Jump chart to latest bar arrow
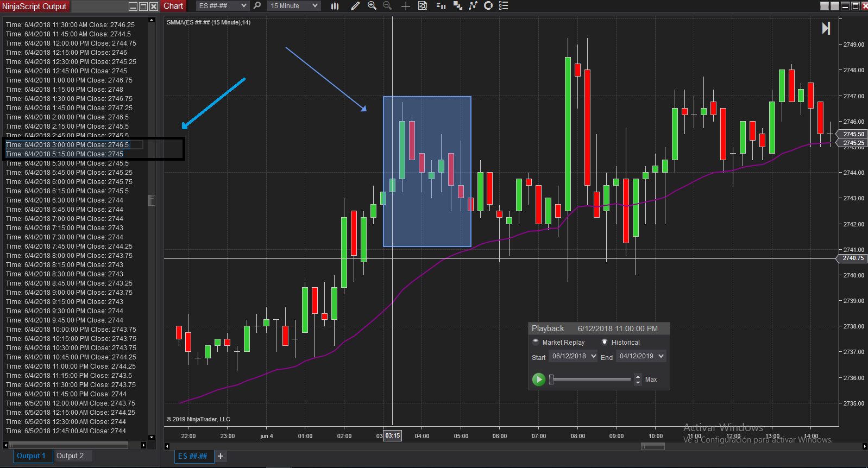 tap(826, 28)
